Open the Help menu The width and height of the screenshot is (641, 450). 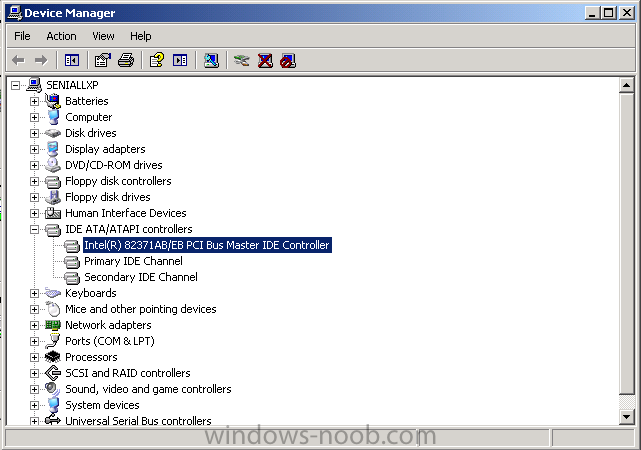pos(141,36)
